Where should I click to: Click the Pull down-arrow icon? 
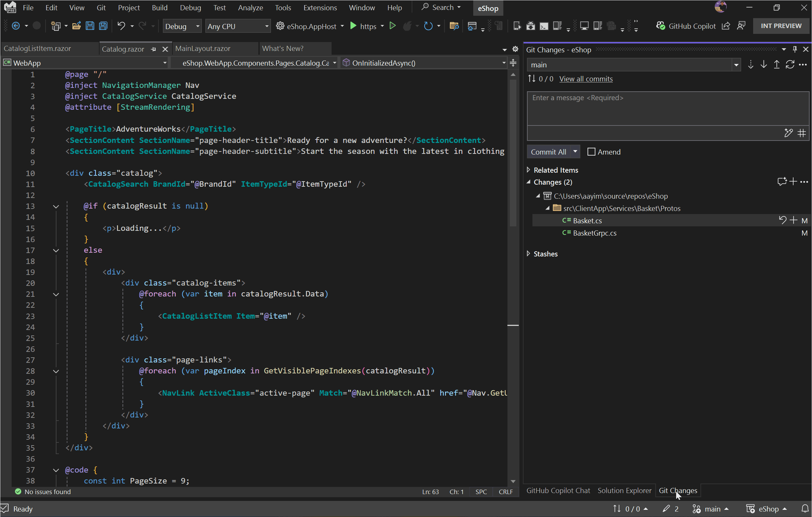pyautogui.click(x=763, y=65)
